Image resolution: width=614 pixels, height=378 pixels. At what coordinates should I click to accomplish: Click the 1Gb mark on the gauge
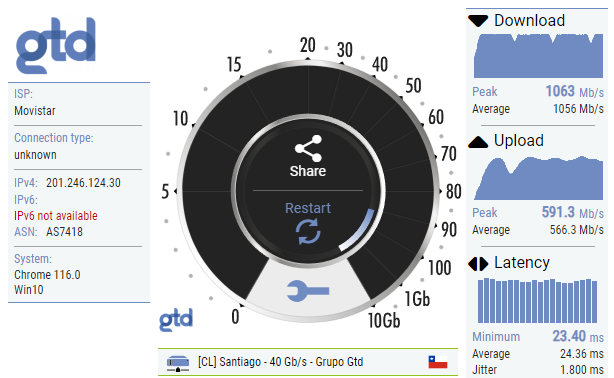click(417, 299)
